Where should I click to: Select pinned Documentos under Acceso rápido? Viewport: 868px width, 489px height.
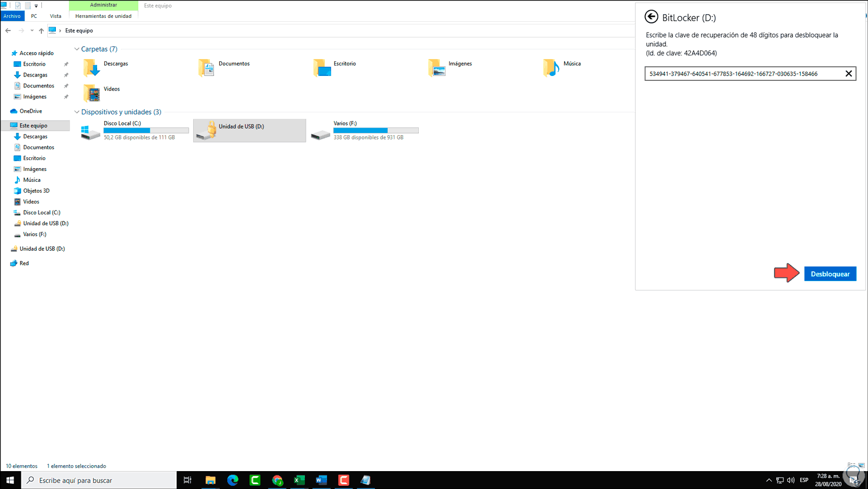(x=39, y=86)
